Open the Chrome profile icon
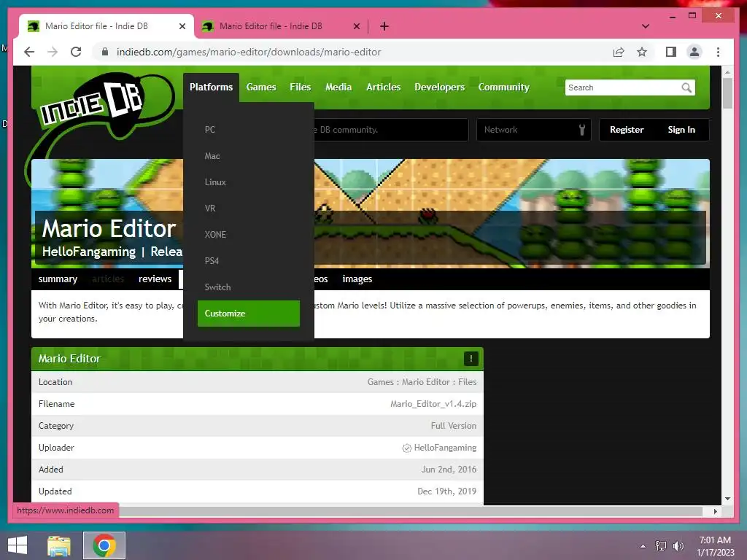 pos(694,52)
